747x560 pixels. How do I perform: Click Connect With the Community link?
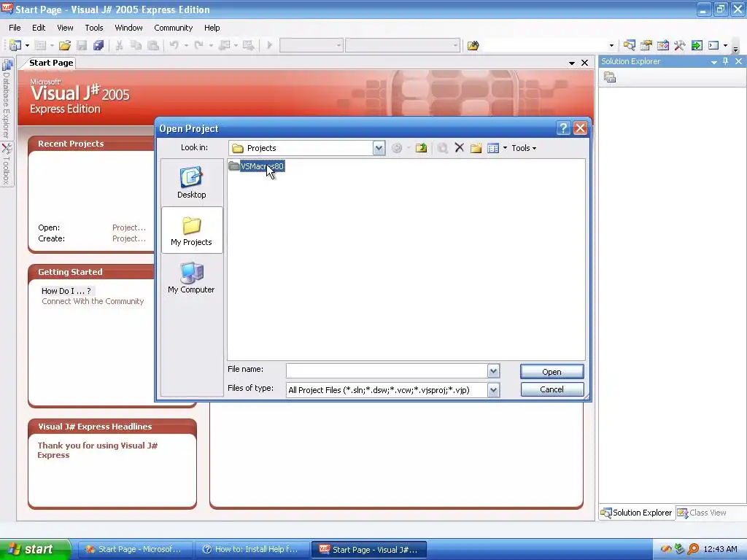point(93,301)
